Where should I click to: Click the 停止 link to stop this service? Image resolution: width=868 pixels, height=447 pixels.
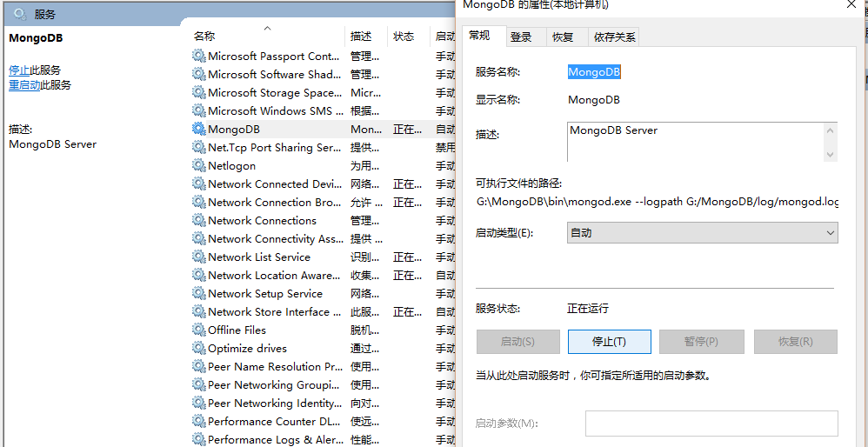pos(19,70)
